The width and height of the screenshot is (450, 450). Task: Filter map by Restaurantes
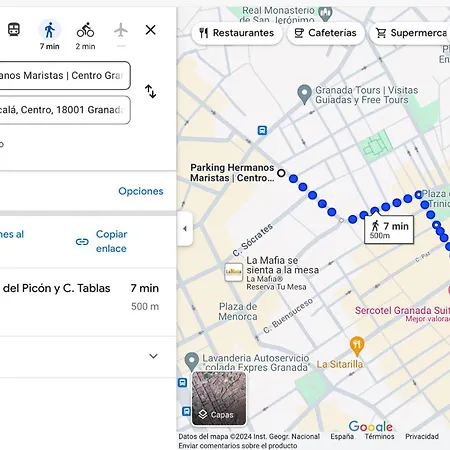pyautogui.click(x=237, y=33)
